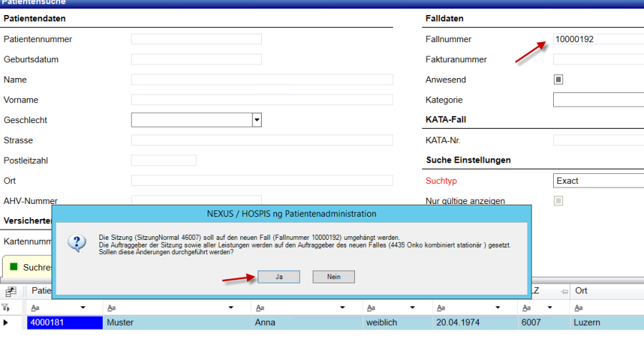Click the Ort input field in Patientendaten
This screenshot has width=644, height=345.
262,180
